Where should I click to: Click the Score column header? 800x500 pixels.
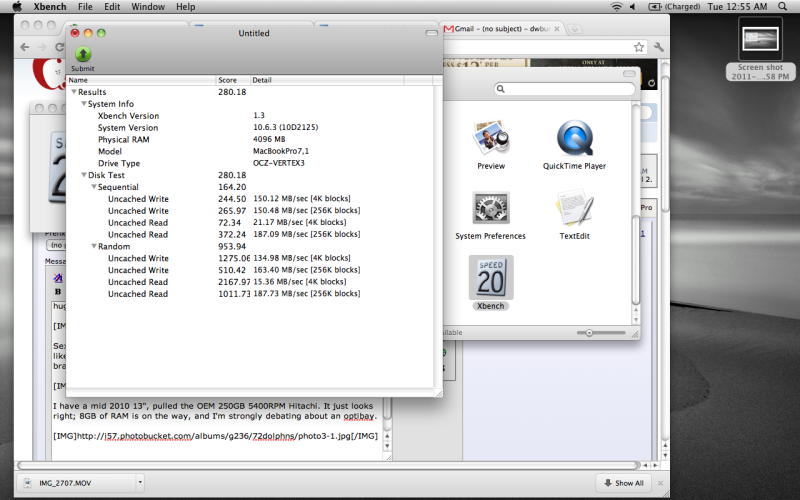click(233, 80)
